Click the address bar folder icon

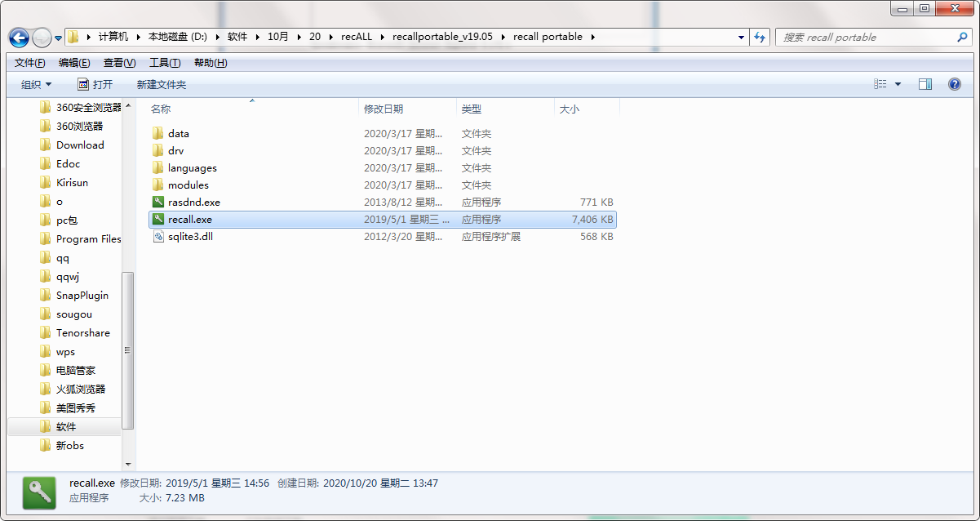tap(73, 37)
